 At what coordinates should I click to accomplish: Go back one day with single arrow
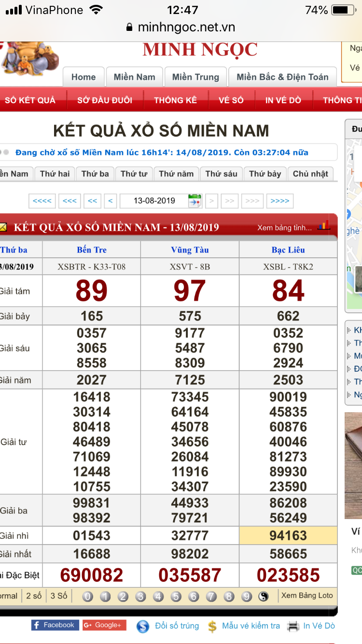(x=111, y=201)
